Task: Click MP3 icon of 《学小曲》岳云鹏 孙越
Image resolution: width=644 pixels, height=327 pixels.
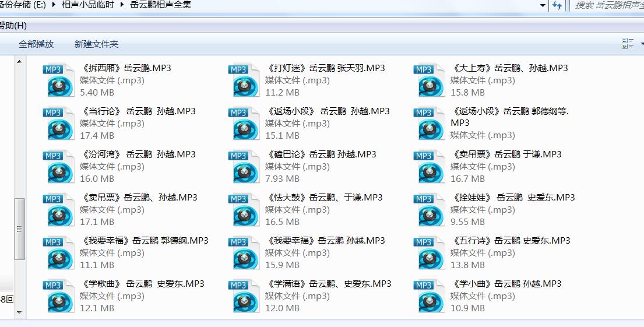Action: (x=429, y=296)
